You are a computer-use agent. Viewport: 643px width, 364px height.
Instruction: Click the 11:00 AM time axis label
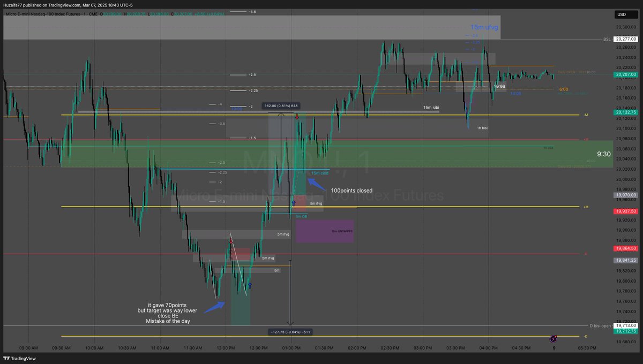[160, 348]
